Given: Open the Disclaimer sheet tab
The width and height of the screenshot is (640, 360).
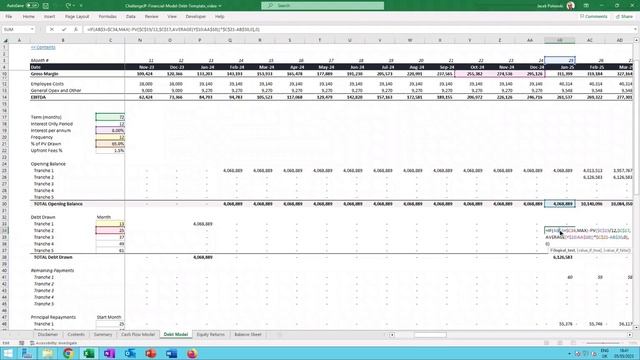Looking at the screenshot, I should [x=48, y=335].
